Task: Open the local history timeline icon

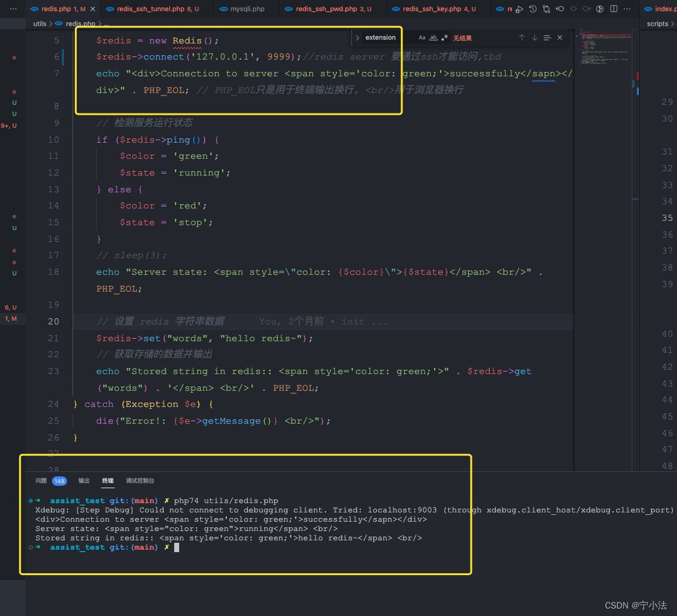Action: pyautogui.click(x=533, y=9)
